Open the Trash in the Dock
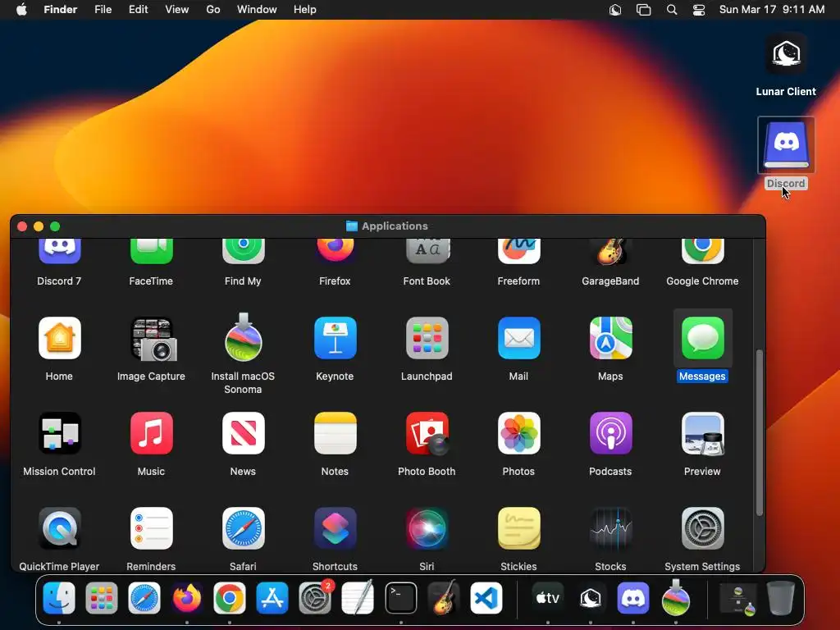840x630 pixels. pos(781,598)
